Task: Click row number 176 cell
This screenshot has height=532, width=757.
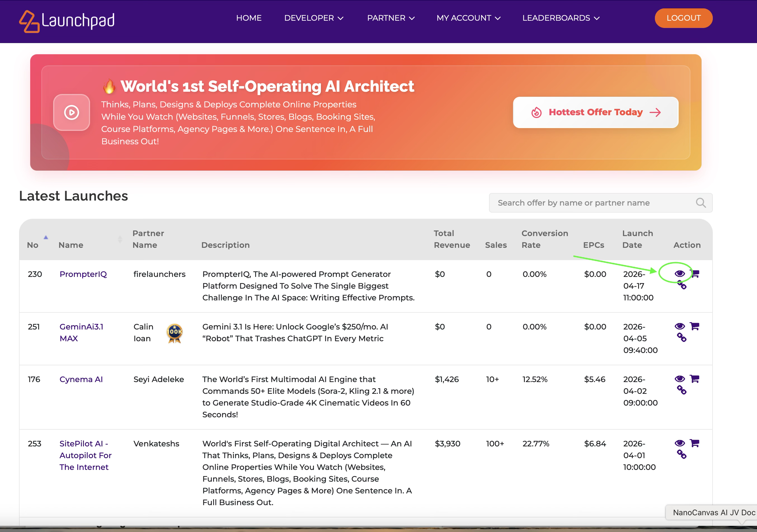Action: pos(34,379)
